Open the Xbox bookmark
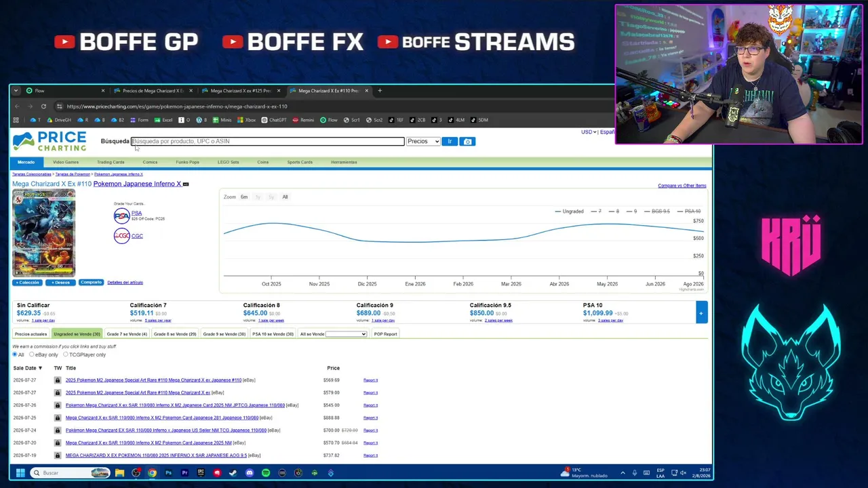 (247, 120)
